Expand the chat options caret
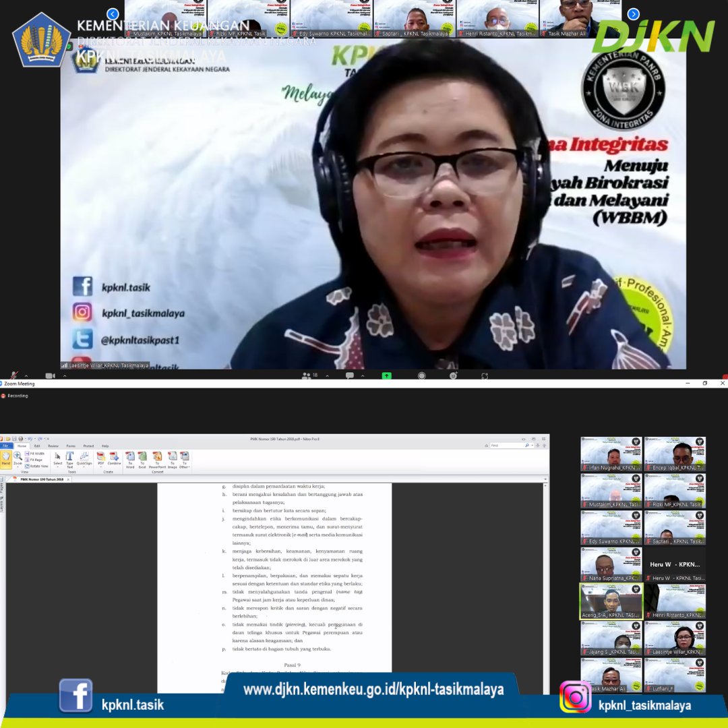 pyautogui.click(x=363, y=375)
